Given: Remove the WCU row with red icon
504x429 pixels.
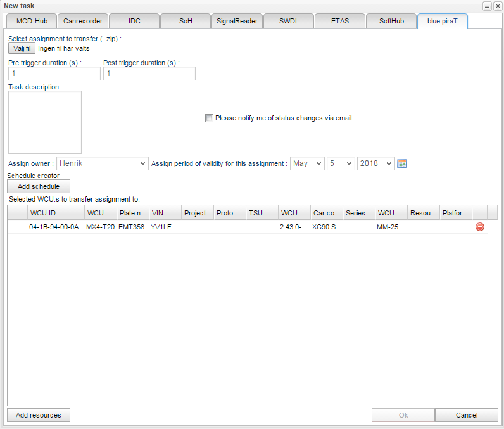Looking at the screenshot, I should pos(479,227).
